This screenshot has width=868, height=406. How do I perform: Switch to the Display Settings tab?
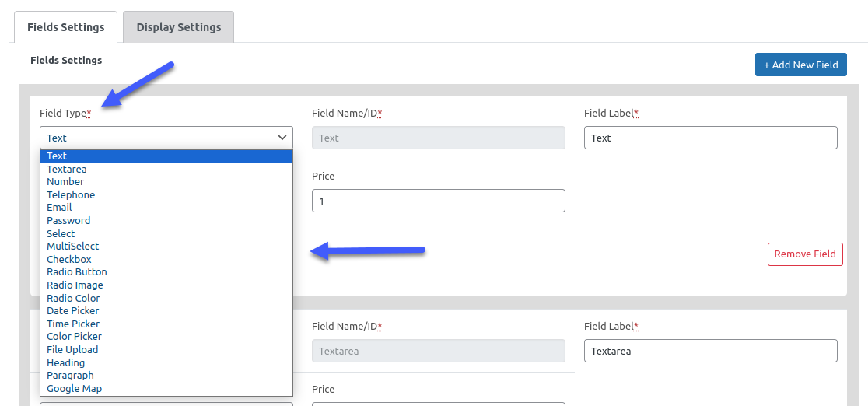(x=179, y=27)
